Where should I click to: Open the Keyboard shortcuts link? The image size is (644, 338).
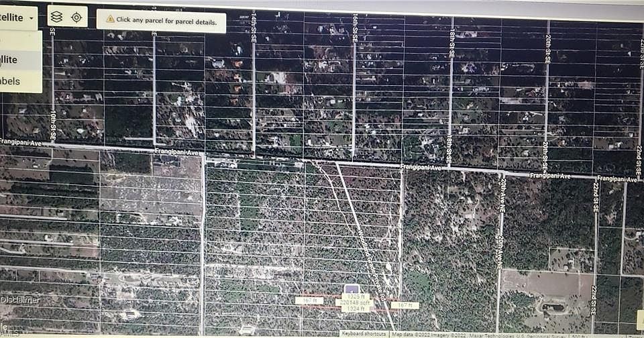pos(364,334)
